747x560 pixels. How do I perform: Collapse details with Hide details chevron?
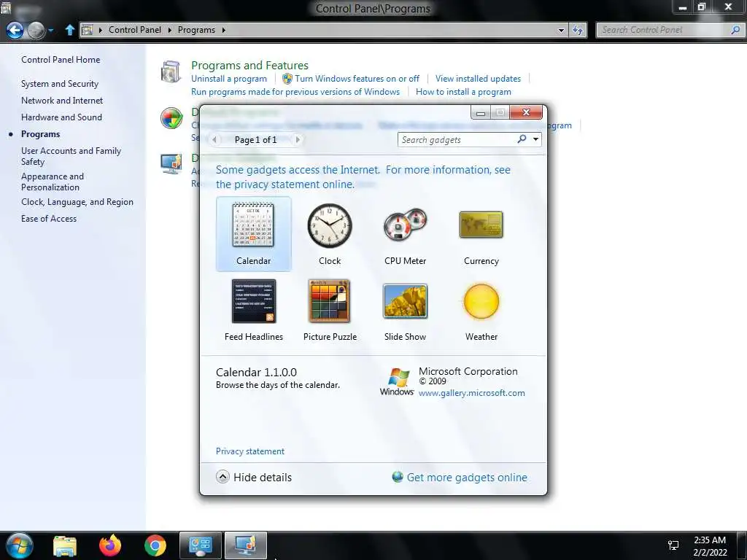[222, 477]
